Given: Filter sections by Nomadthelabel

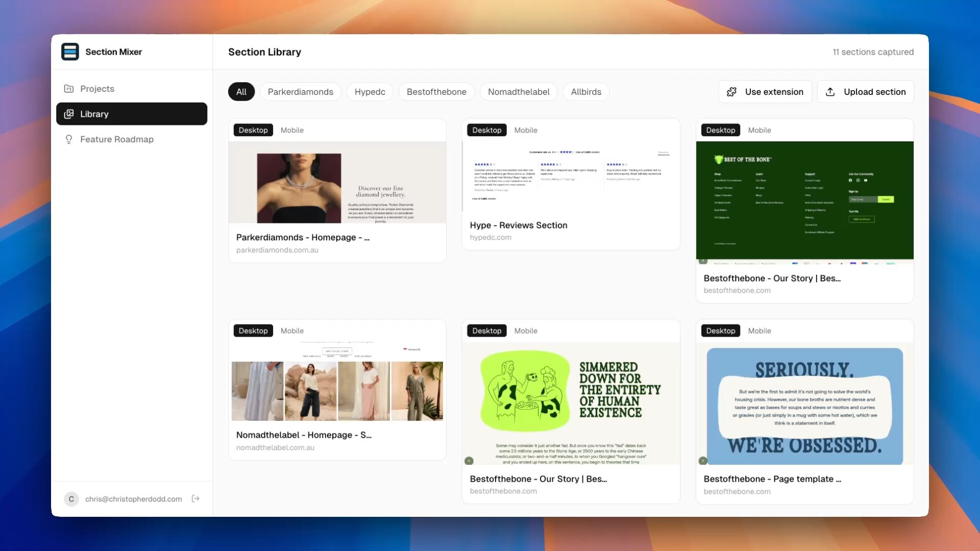Looking at the screenshot, I should point(519,92).
